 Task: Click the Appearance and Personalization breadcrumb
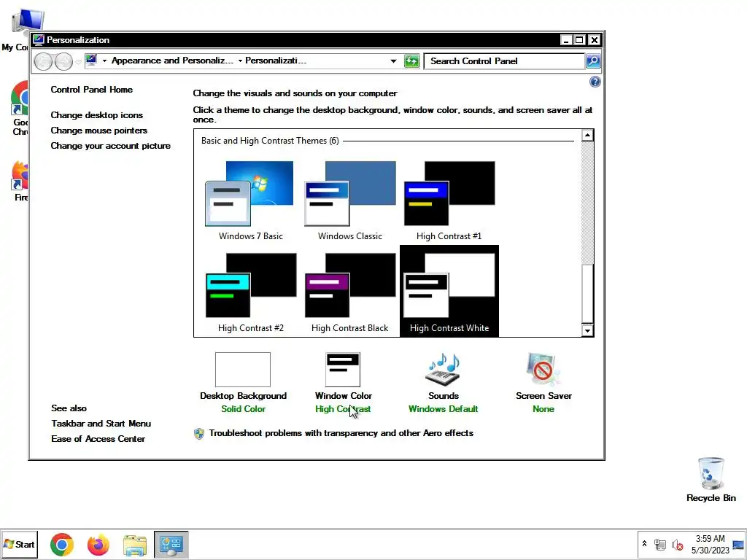[172, 61]
